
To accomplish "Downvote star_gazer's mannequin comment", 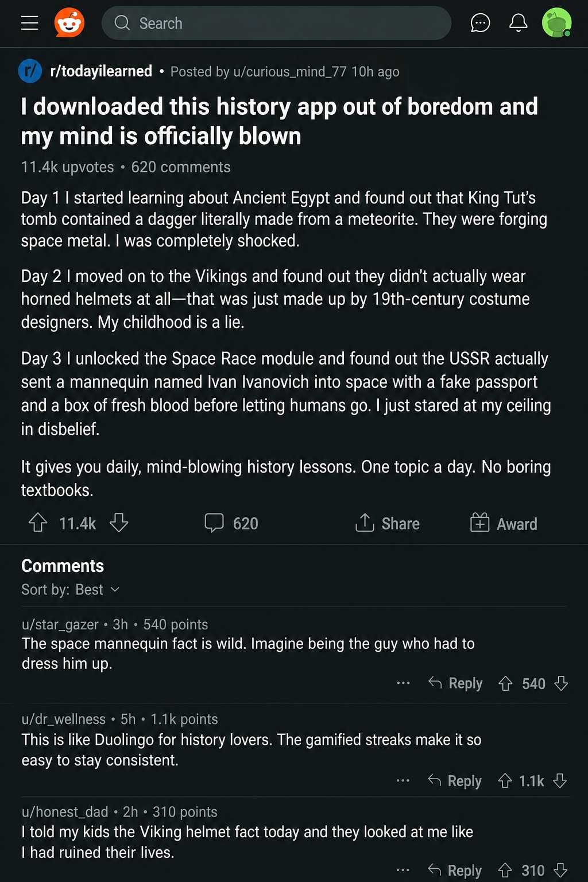I will click(561, 683).
